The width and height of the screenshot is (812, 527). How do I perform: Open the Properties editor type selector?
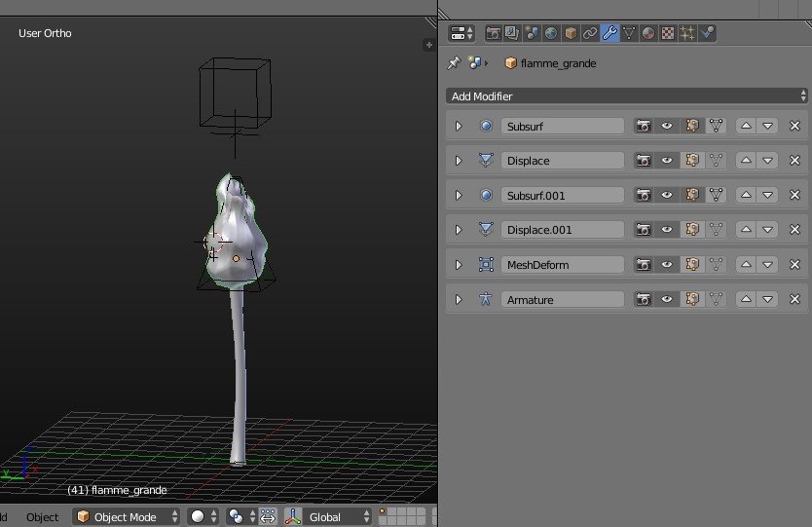tap(461, 33)
